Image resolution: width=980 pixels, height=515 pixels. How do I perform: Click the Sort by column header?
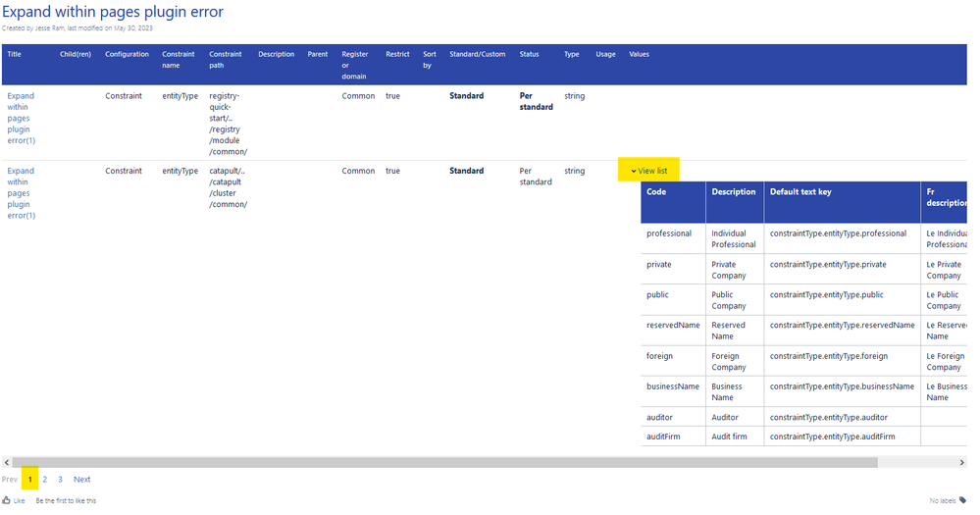pos(430,60)
